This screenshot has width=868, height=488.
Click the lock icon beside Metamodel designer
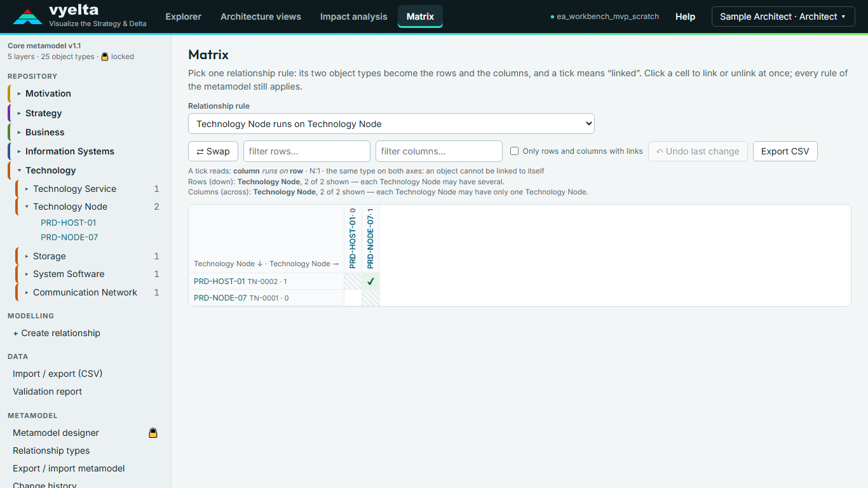click(153, 433)
